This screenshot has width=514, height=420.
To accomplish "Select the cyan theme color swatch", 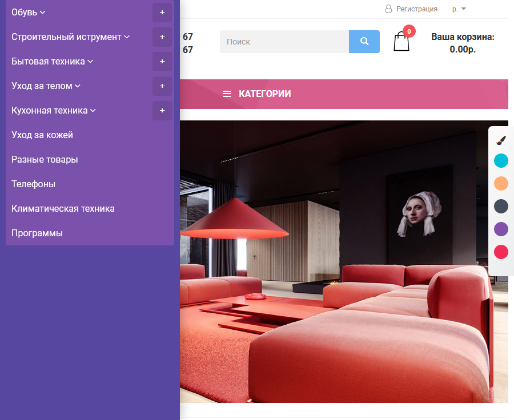I will coord(501,161).
